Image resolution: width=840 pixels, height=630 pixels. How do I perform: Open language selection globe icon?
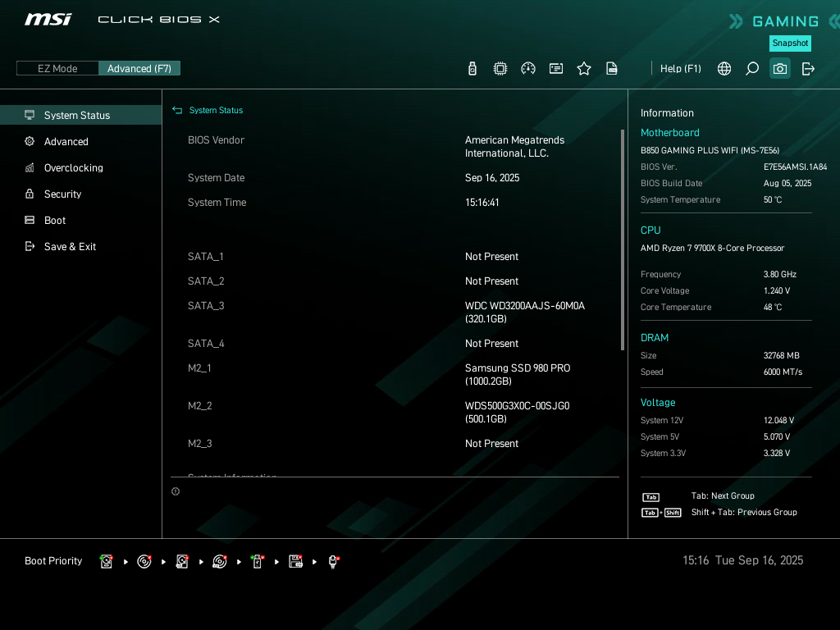(x=724, y=69)
